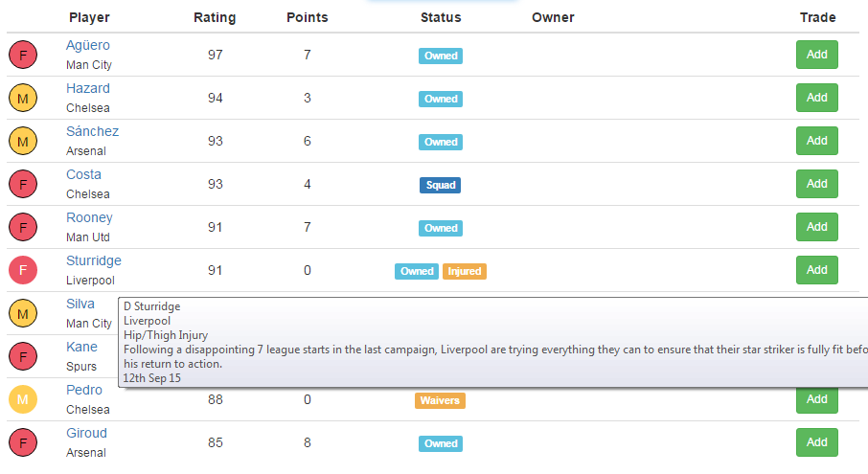Click the '12th Sep 15' tooltip date
This screenshot has height=474, width=868.
[151, 378]
